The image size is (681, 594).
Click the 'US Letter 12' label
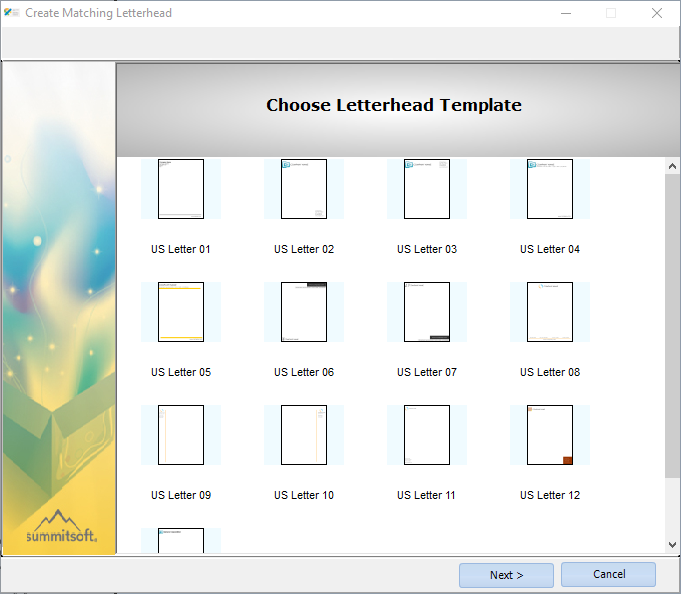coord(550,495)
